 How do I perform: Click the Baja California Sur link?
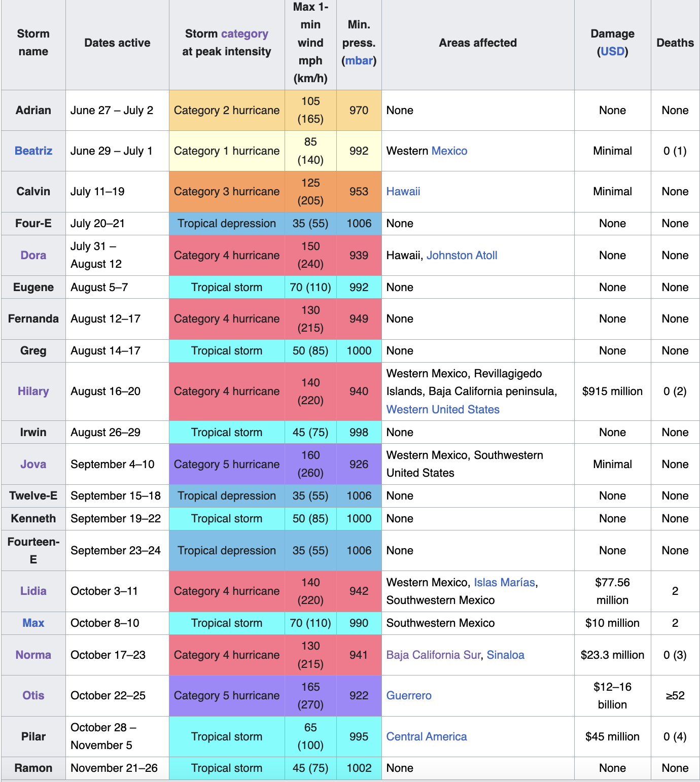(433, 655)
